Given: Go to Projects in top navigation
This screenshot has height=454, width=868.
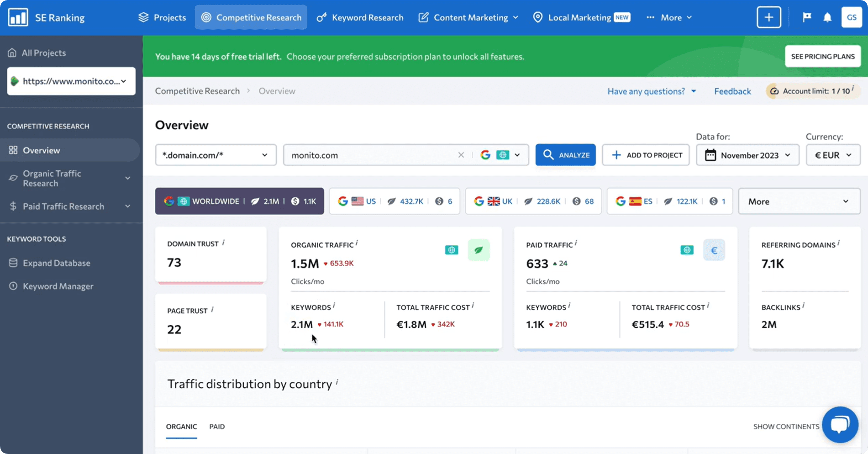Looking at the screenshot, I should click(x=162, y=17).
